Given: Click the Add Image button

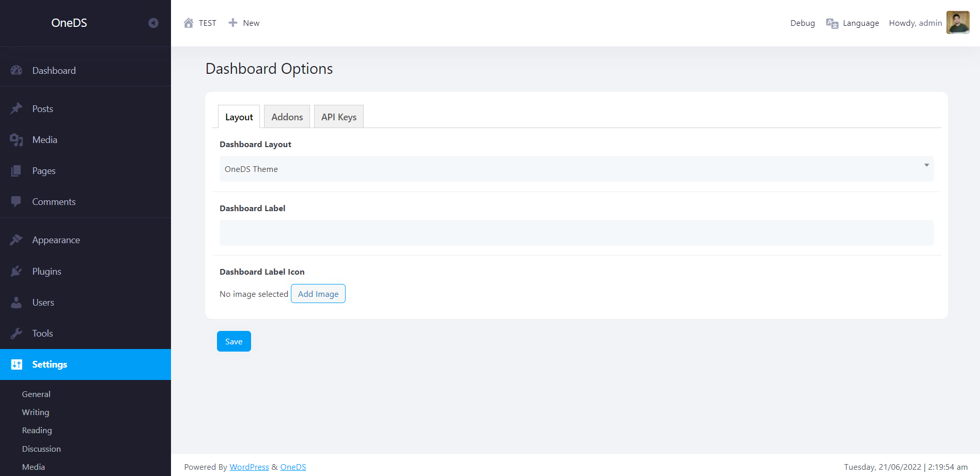Looking at the screenshot, I should 318,294.
